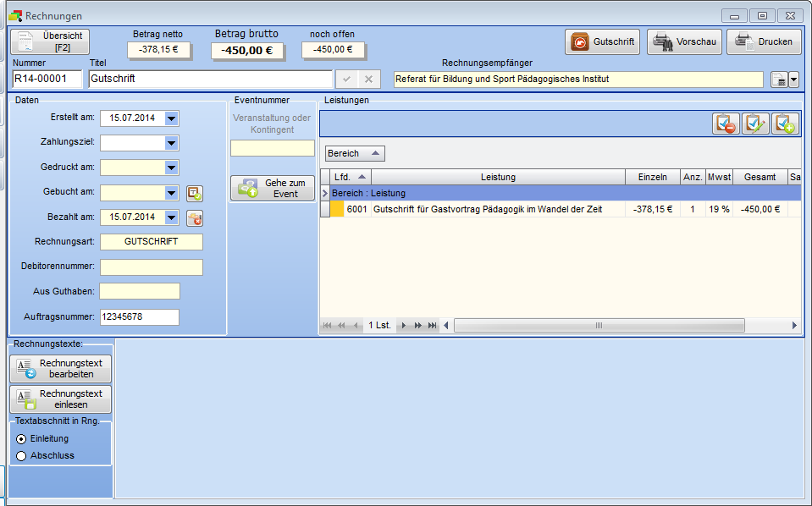The height and width of the screenshot is (506, 812).
Task: Sort by the Leistung column header
Action: pyautogui.click(x=498, y=177)
